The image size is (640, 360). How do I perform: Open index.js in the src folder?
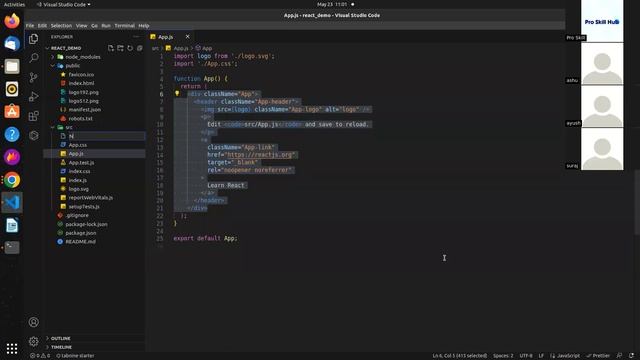78,180
